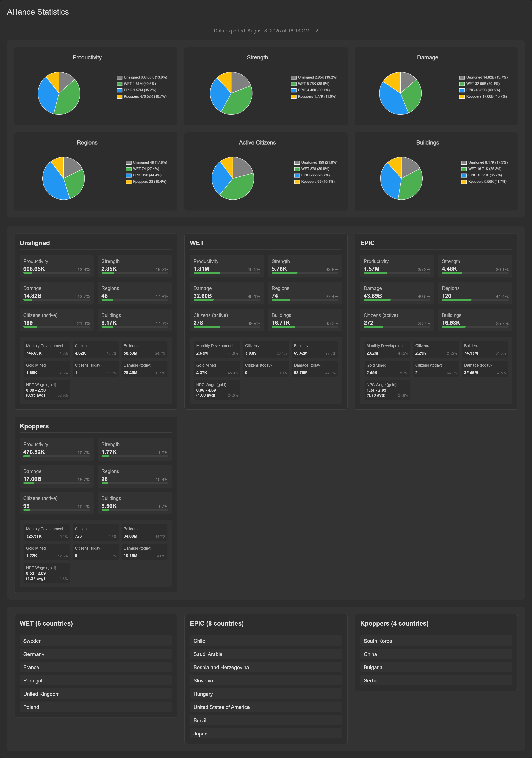The image size is (532, 758).
Task: Click EPIC Citizens (today) value
Action: (417, 373)
